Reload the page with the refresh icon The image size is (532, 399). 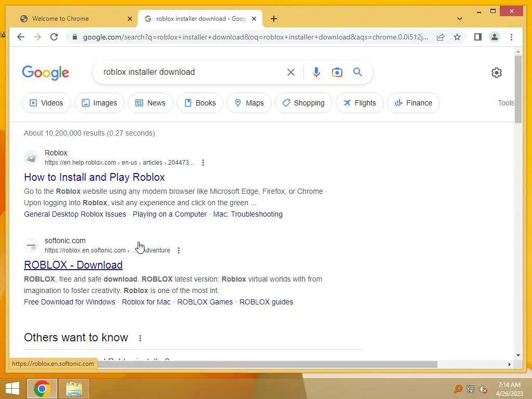pyautogui.click(x=54, y=37)
